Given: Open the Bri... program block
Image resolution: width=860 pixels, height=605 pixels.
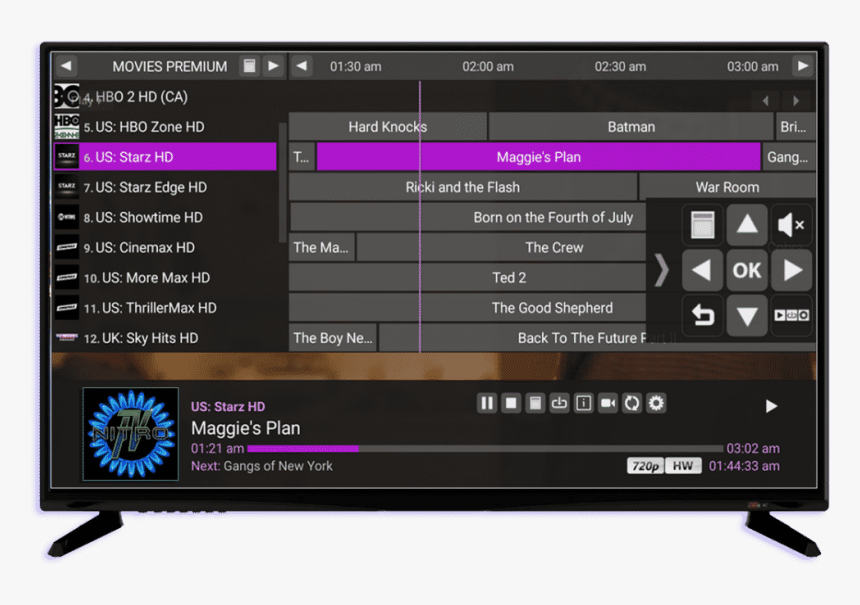Looking at the screenshot, I should coord(795,127).
